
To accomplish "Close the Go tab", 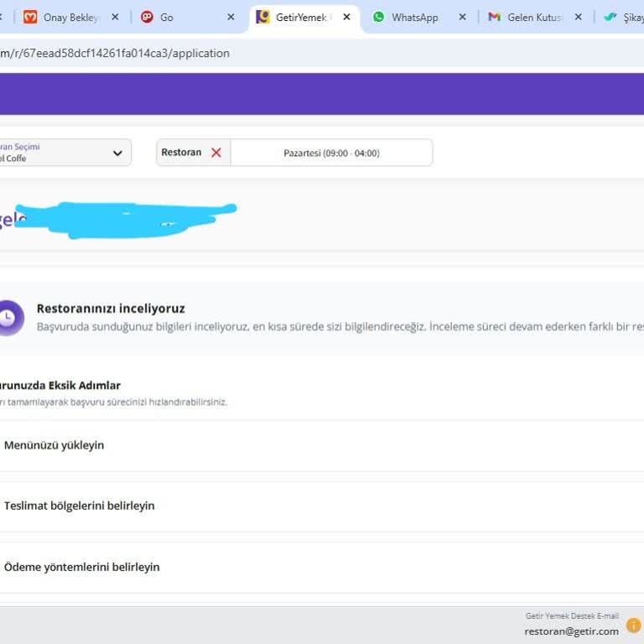I will (231, 17).
